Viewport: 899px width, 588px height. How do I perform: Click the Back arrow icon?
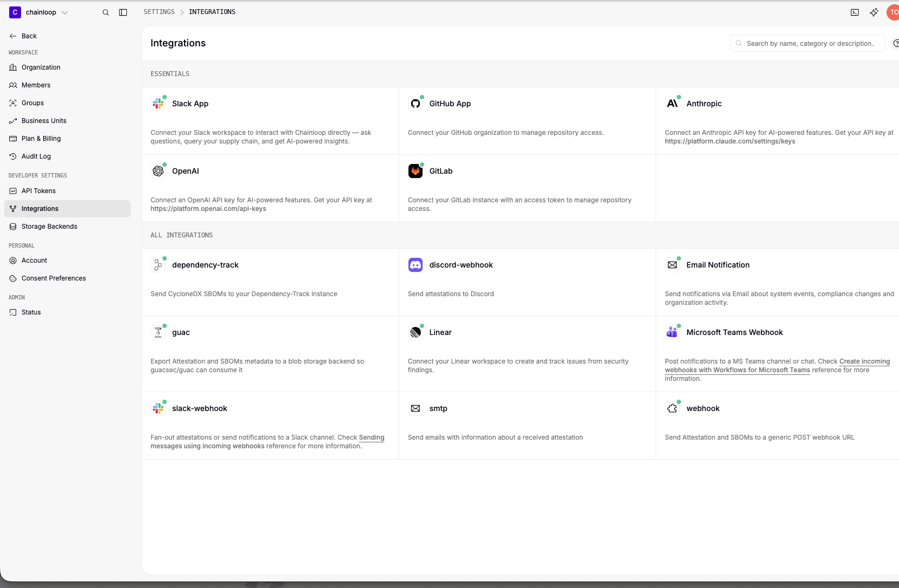pyautogui.click(x=13, y=36)
